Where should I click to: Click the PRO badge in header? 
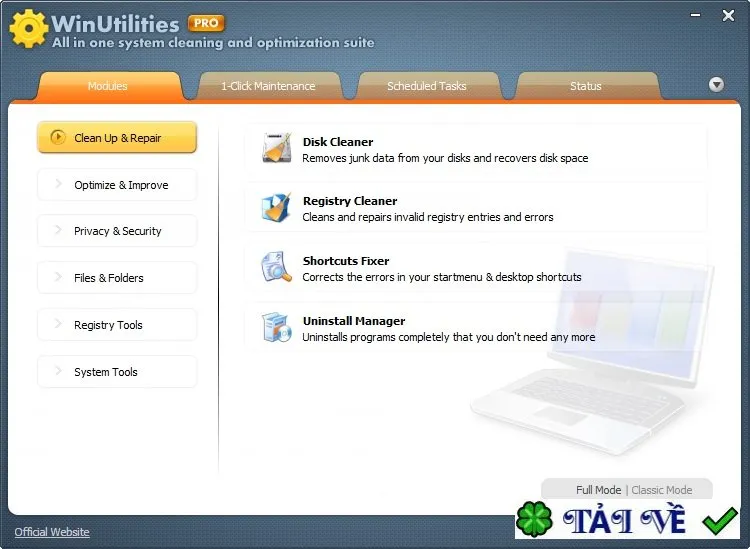206,23
